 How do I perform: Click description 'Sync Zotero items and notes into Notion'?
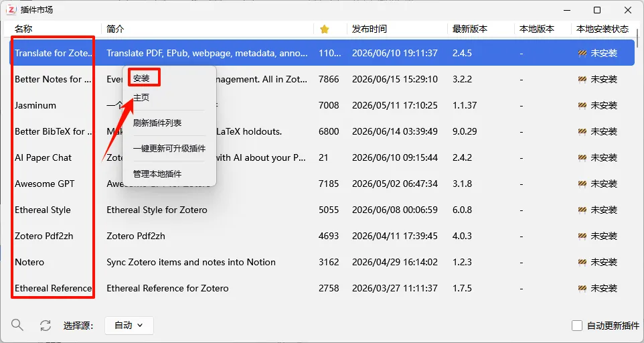click(x=191, y=262)
